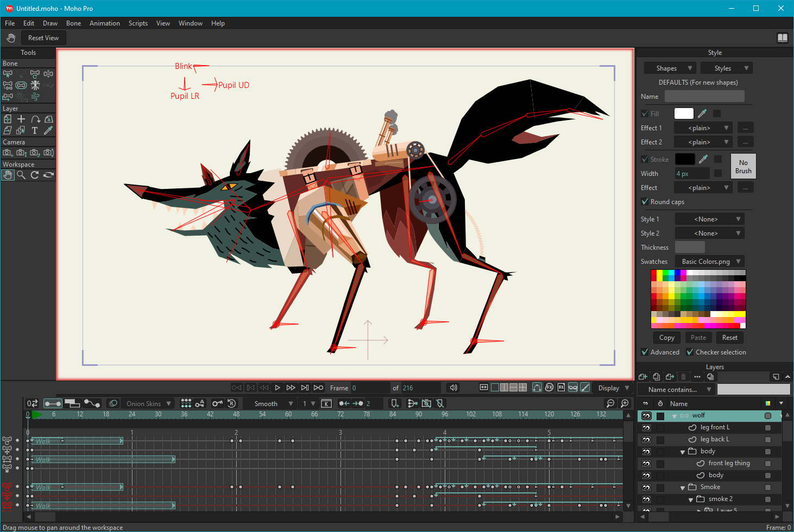Viewport: 794px width, 532px height.
Task: Select the Transform Bone tool with rotate arrow
Action: (35, 74)
